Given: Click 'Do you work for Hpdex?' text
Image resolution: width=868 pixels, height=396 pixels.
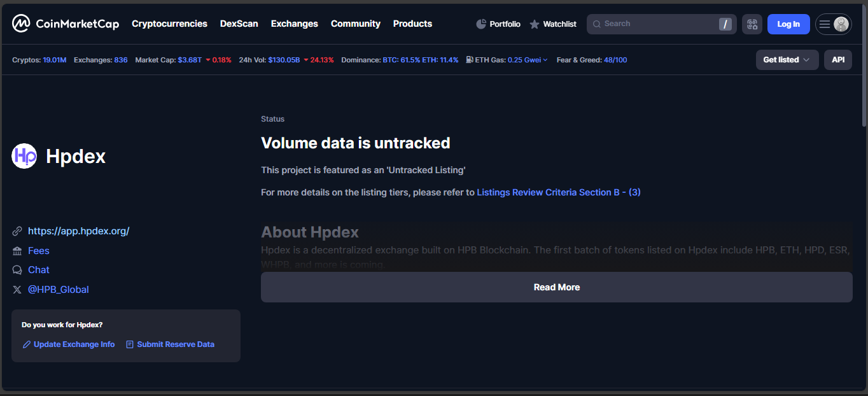Looking at the screenshot, I should pyautogui.click(x=62, y=325).
